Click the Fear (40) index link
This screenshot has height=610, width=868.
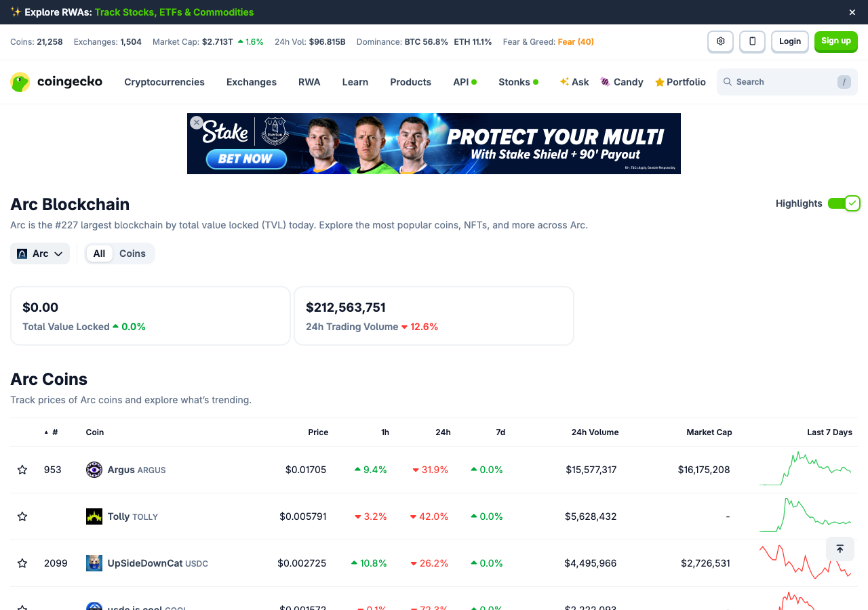coord(576,42)
